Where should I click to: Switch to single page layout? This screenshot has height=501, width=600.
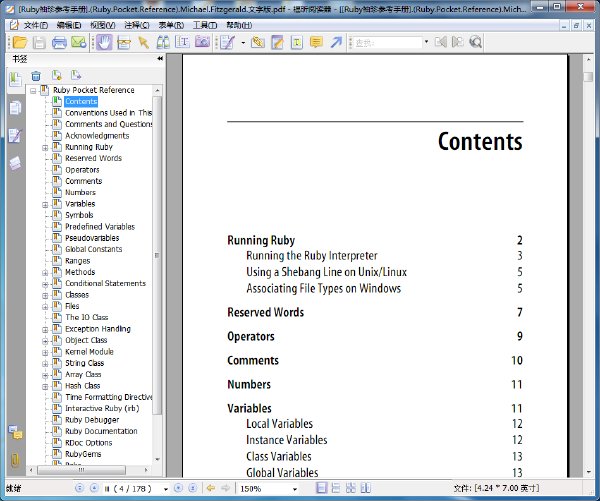tap(321, 488)
